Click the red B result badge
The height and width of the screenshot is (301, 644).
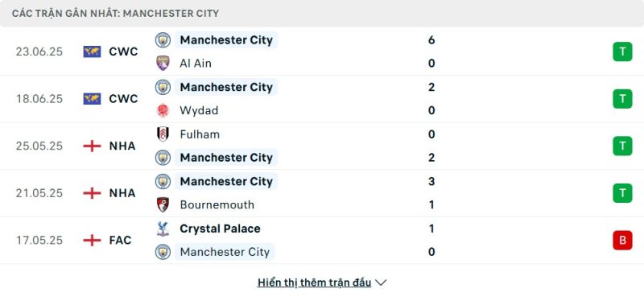click(x=622, y=240)
